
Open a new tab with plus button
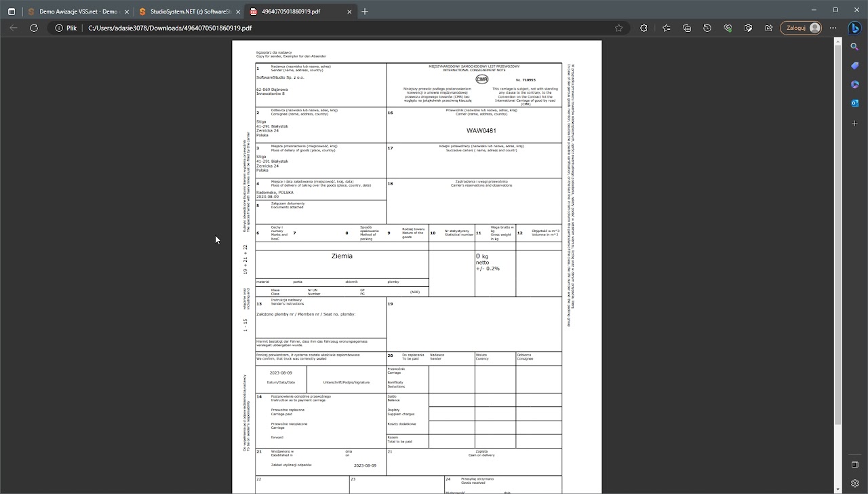click(x=365, y=12)
